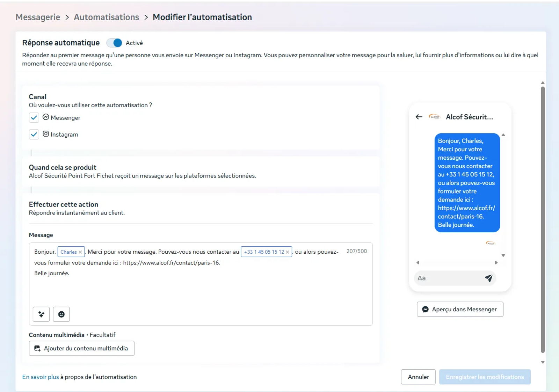This screenshot has width=559, height=392.
Task: Uncheck the Messenger channel checkbox
Action: click(34, 118)
